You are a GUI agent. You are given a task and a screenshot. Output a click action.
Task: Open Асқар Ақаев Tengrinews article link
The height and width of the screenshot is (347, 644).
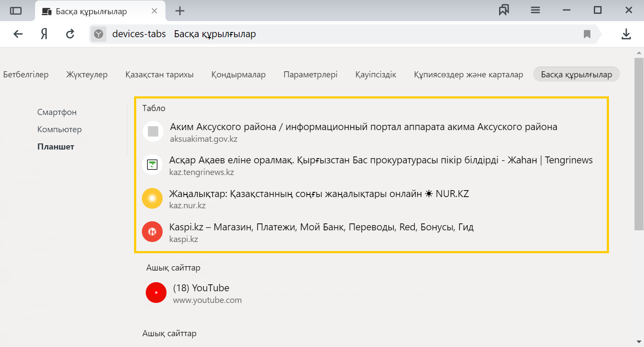point(381,160)
